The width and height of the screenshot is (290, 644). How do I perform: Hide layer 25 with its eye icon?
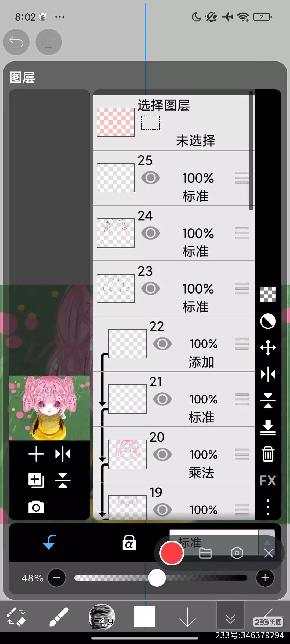point(151,178)
